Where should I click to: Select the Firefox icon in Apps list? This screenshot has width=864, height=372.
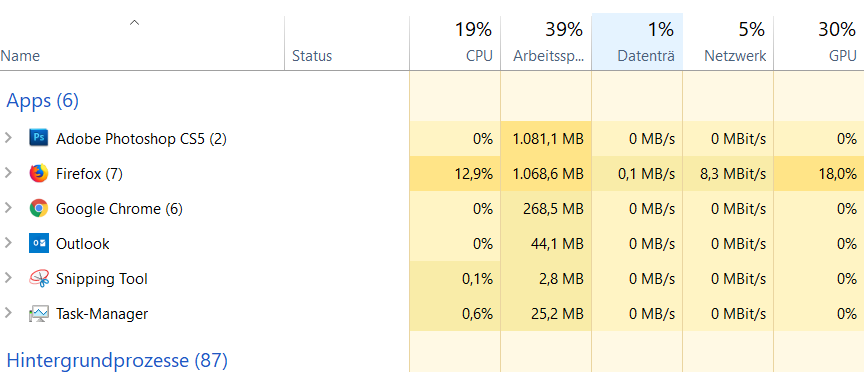(39, 174)
